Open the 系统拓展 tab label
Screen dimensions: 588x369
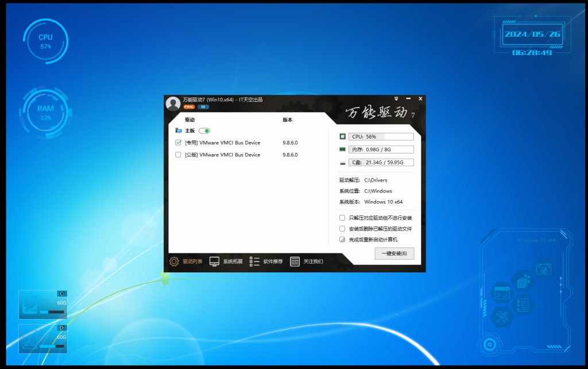tap(233, 262)
